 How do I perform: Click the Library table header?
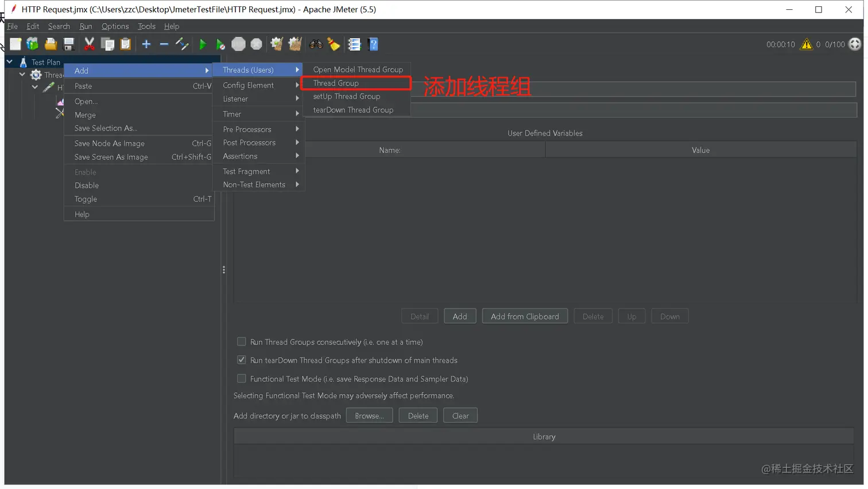(x=544, y=437)
